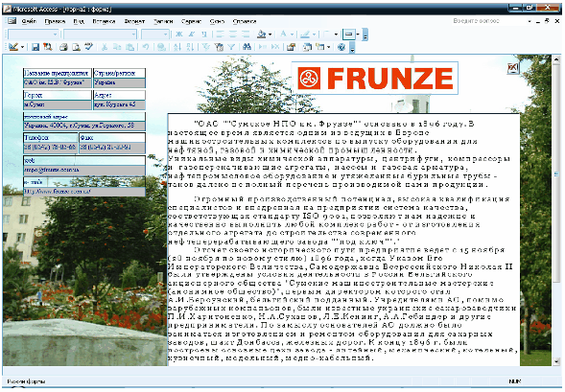Open Print Preview icon
The image size is (565, 392).
(x=76, y=47)
